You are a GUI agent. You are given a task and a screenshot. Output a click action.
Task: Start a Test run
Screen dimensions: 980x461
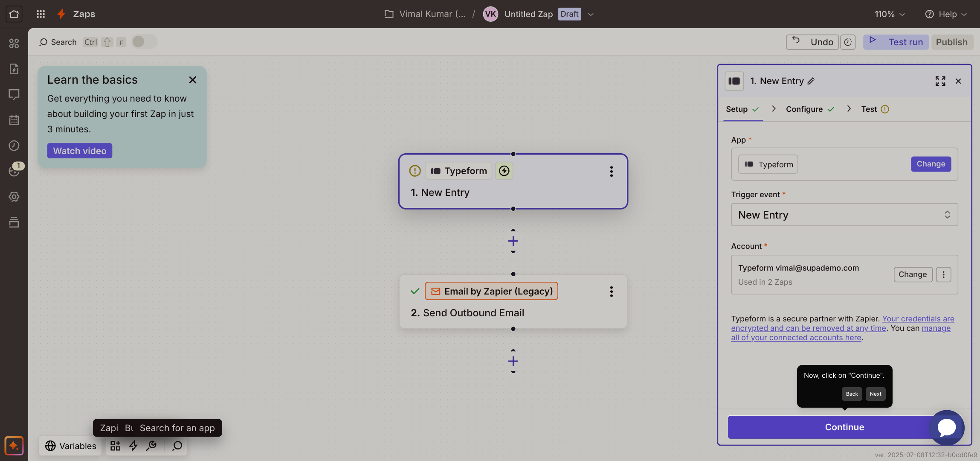point(896,42)
